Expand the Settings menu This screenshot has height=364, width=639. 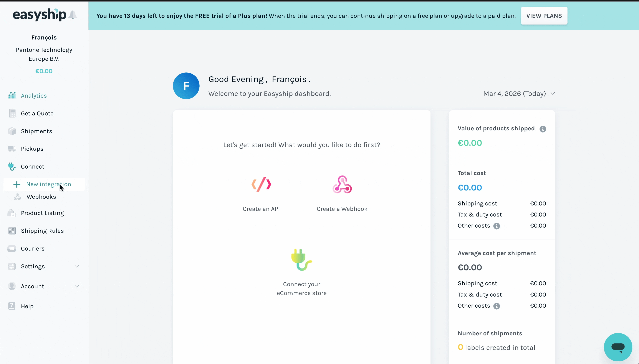point(33,266)
